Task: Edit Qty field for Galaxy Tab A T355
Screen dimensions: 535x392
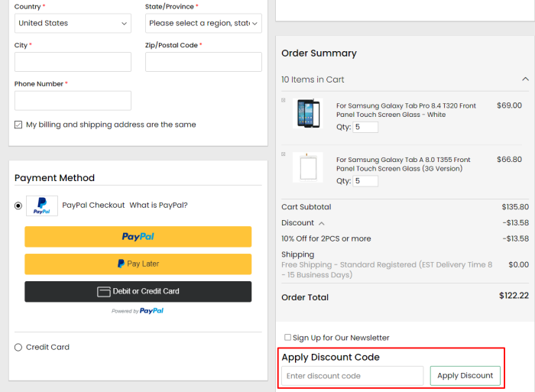Action: 365,181
